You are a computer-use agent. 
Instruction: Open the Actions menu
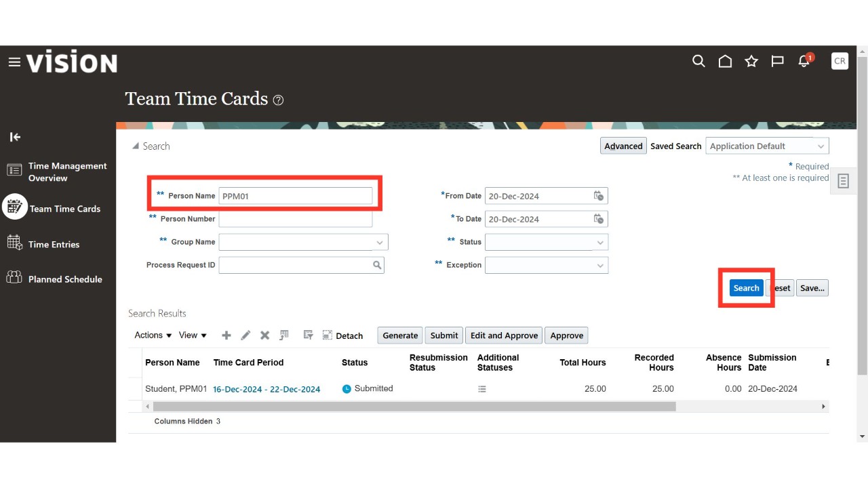(153, 335)
